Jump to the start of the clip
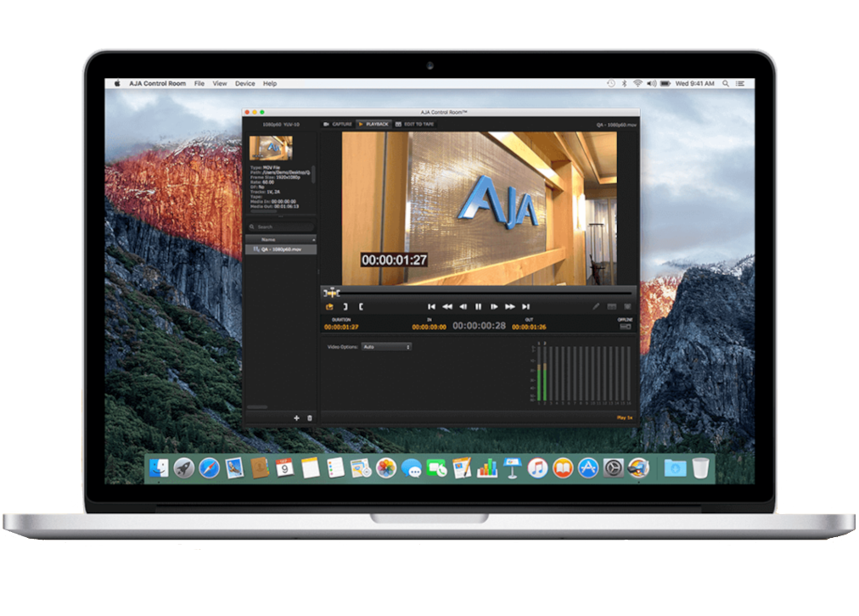The height and width of the screenshot is (616, 859). (431, 306)
